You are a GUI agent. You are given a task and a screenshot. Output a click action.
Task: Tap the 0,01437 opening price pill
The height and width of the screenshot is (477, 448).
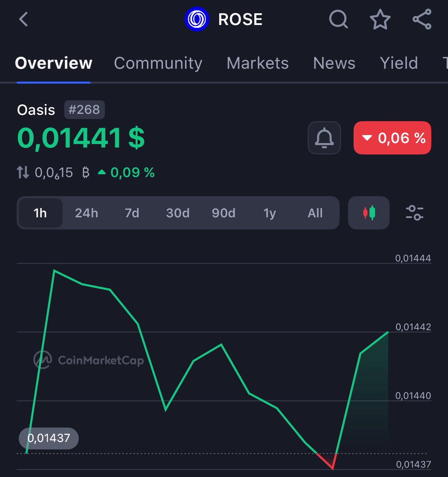tap(48, 438)
